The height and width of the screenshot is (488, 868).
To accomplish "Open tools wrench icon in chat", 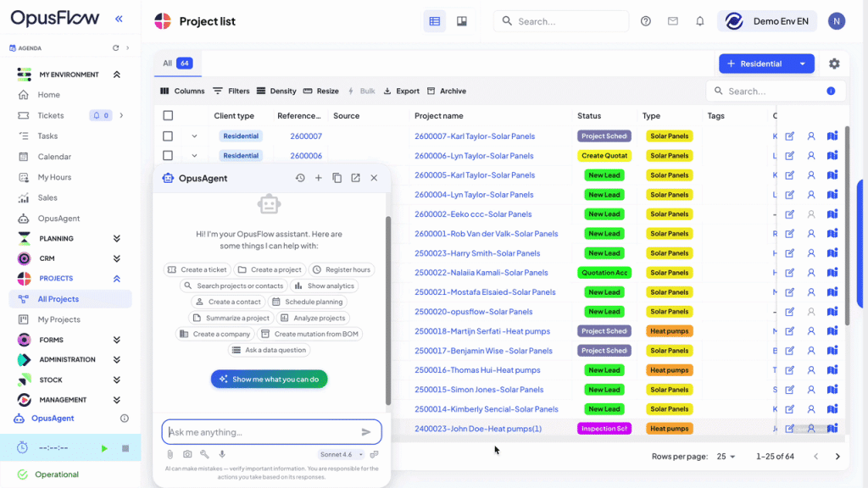I will pos(205,454).
